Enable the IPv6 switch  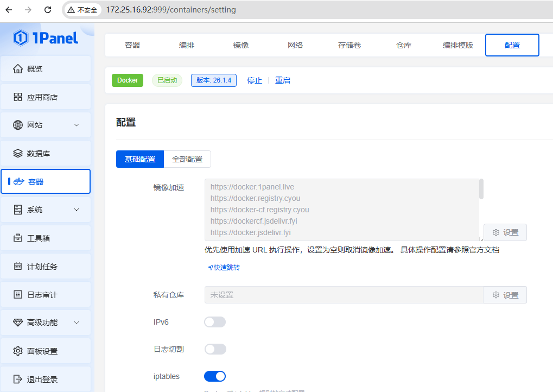(214, 323)
